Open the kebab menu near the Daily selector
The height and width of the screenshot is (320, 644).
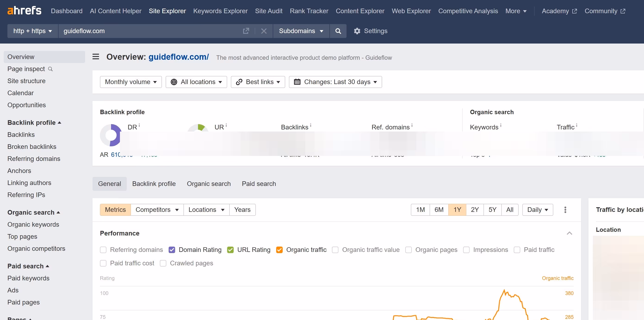point(565,210)
